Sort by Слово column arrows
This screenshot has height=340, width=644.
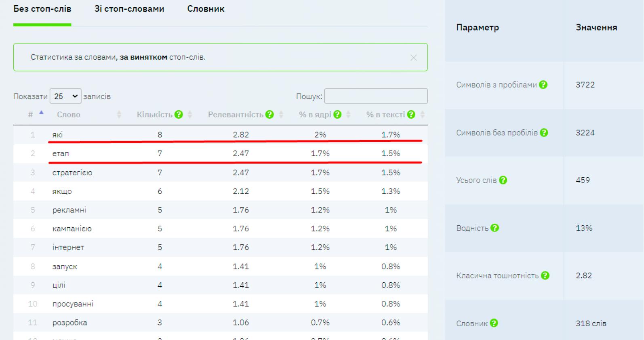tap(119, 115)
